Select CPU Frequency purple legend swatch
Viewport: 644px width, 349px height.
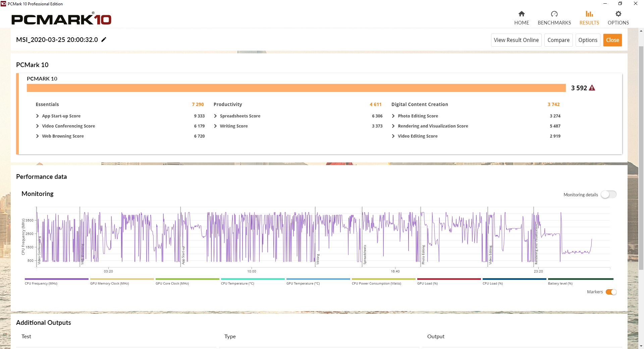57,279
